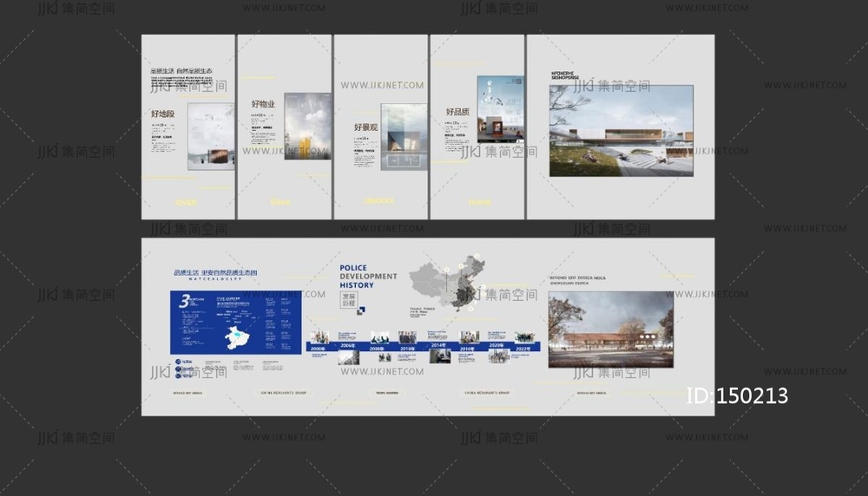Select the 好景观 heading
Viewport: 868px width, 496px height.
(363, 127)
